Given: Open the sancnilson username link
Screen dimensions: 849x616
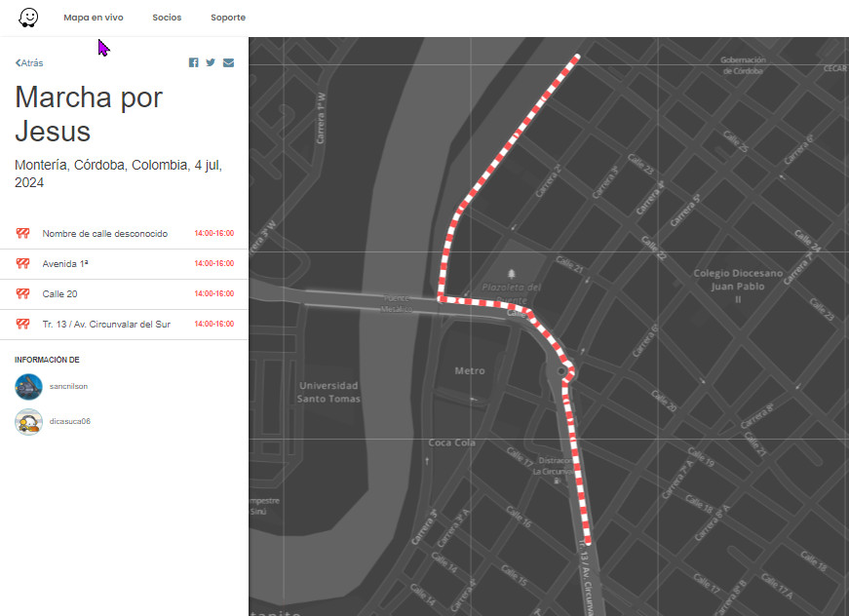Looking at the screenshot, I should pyautogui.click(x=68, y=387).
